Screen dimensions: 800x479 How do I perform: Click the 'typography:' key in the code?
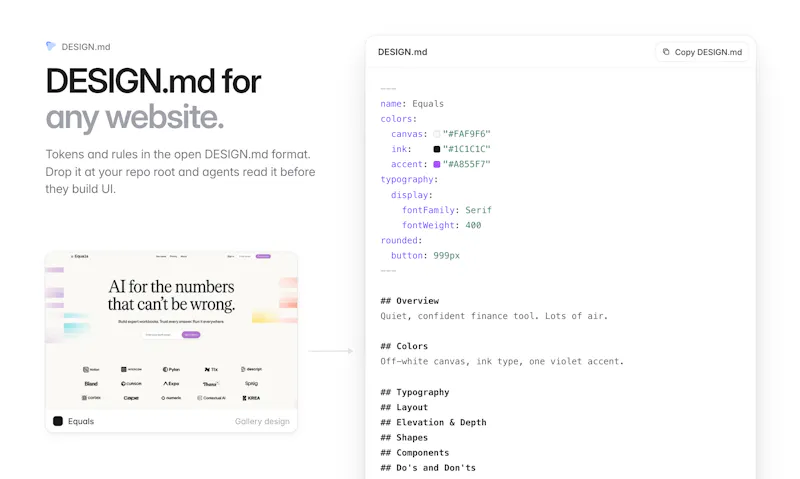[x=409, y=180]
